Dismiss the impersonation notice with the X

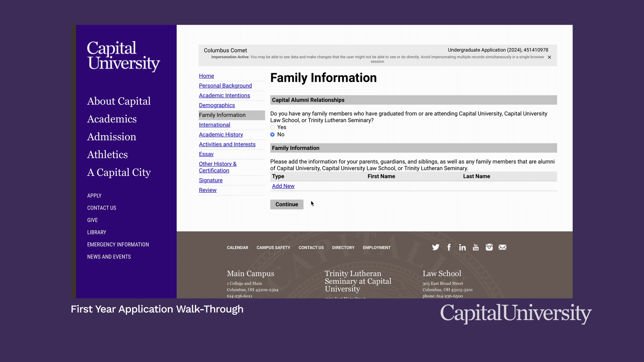(x=549, y=57)
